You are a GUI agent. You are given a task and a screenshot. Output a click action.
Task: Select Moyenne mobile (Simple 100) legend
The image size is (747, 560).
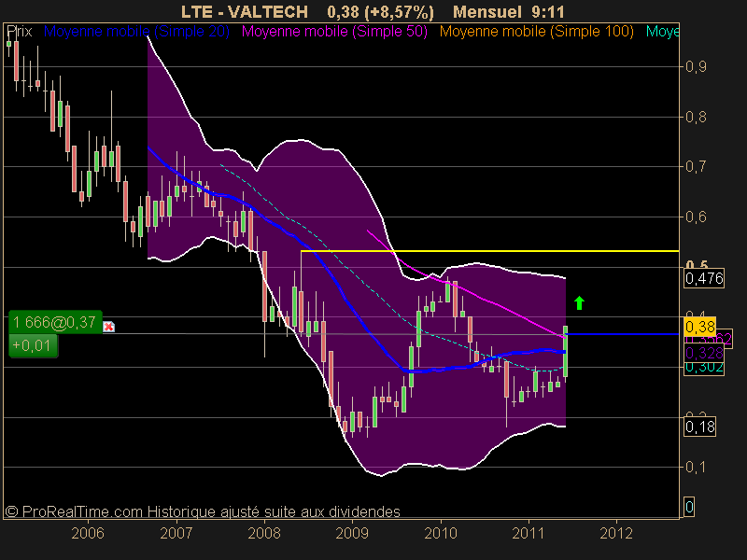(536, 32)
